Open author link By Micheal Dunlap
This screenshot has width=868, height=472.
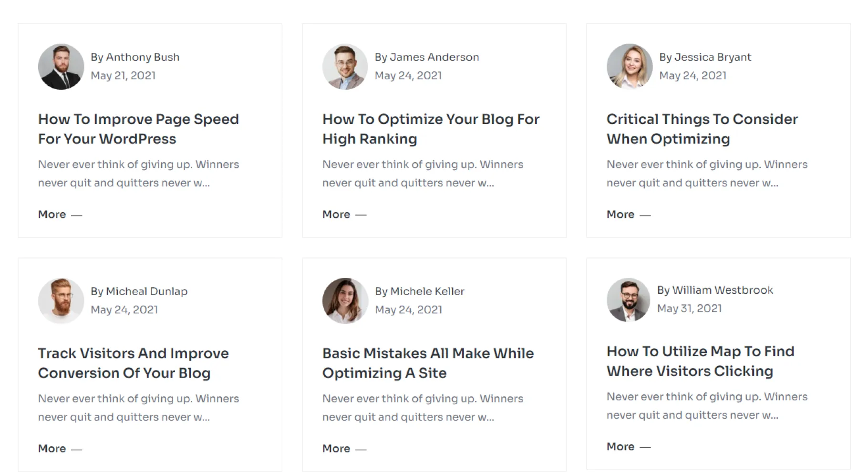[x=139, y=291]
